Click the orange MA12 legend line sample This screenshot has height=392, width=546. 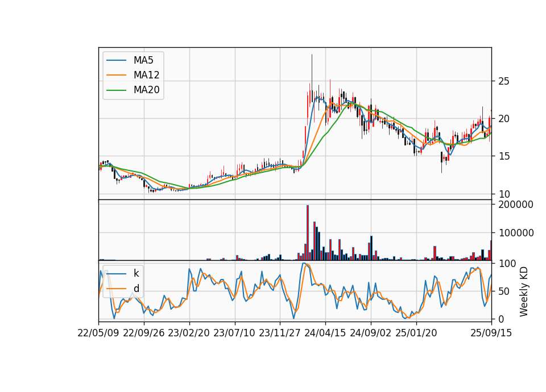(x=116, y=75)
